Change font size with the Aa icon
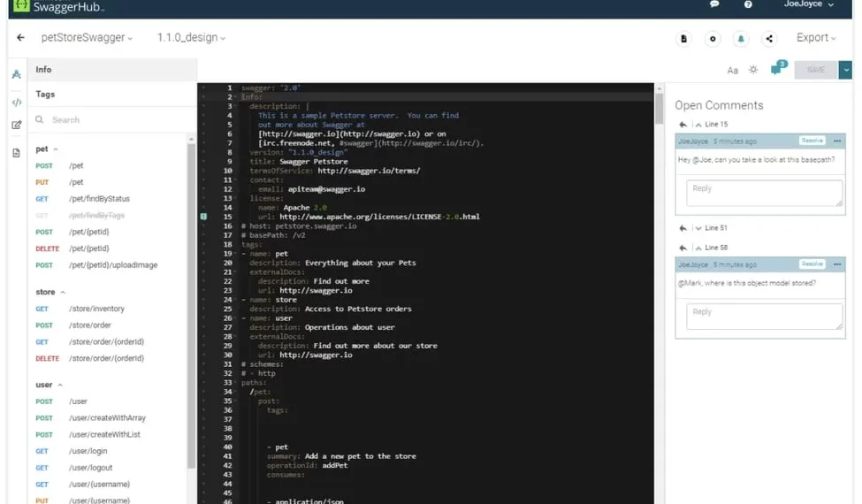Image resolution: width=862 pixels, height=504 pixels. (x=732, y=71)
